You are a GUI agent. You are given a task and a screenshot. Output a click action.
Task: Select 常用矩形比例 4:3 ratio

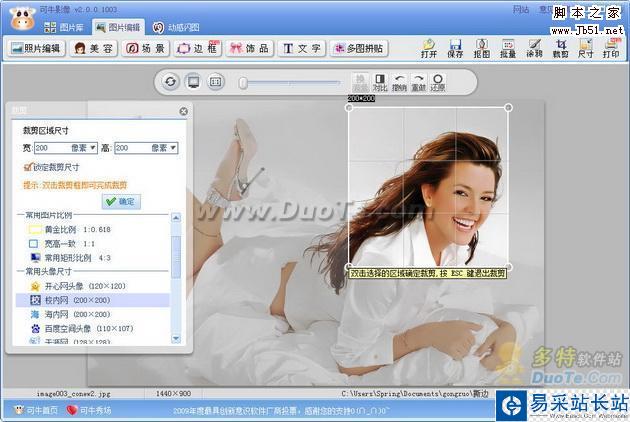click(70, 258)
